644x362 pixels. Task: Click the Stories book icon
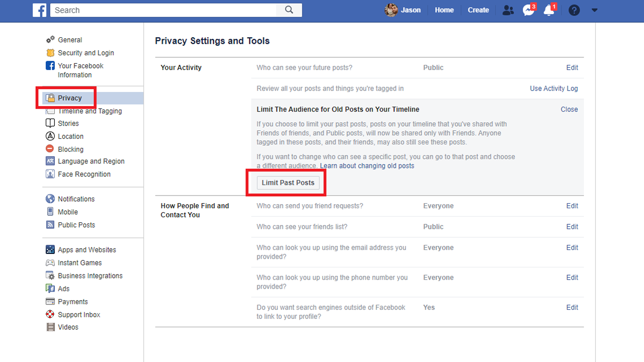pyautogui.click(x=50, y=123)
